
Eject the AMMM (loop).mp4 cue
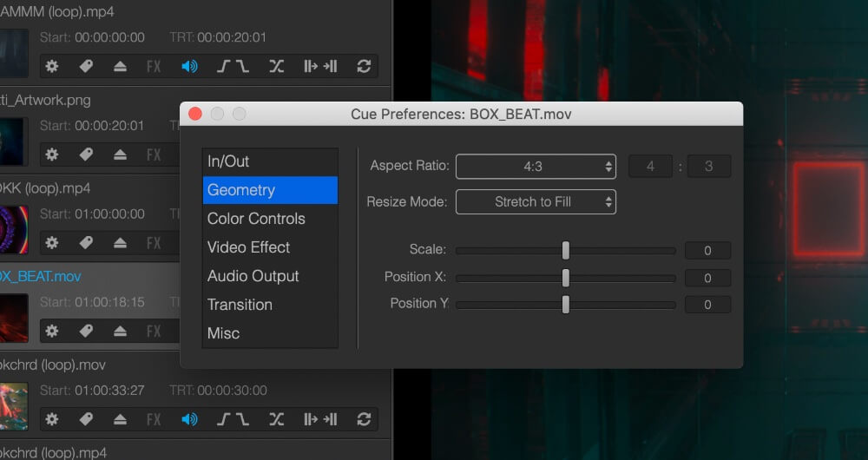pyautogui.click(x=120, y=67)
